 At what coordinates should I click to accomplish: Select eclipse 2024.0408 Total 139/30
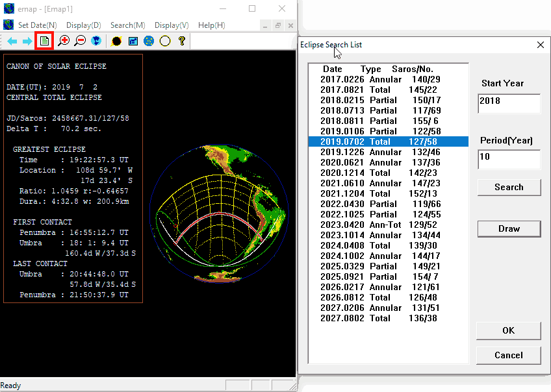point(389,245)
